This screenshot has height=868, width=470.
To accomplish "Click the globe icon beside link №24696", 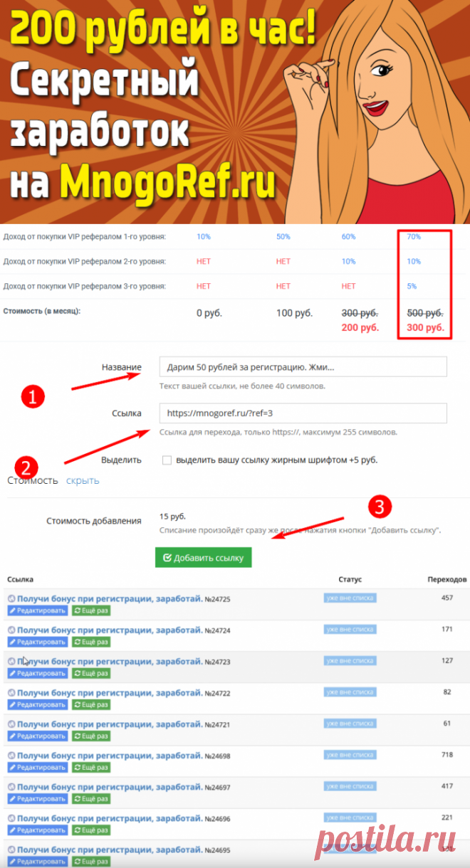I will tap(11, 818).
